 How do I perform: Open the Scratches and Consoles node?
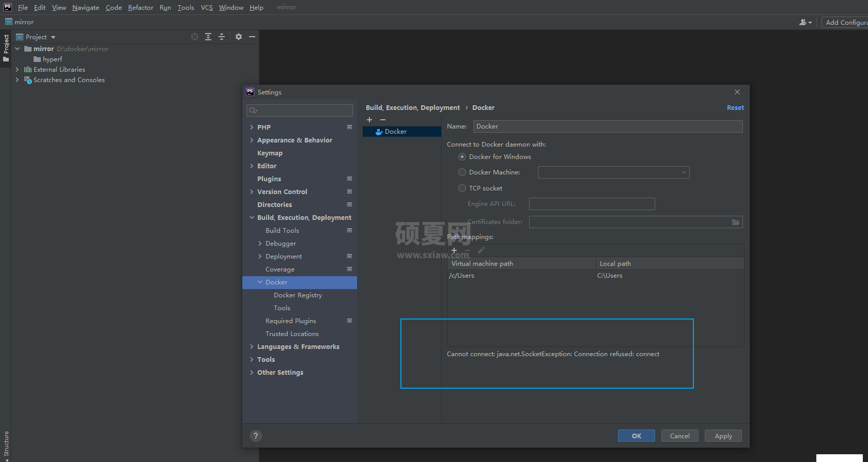coord(18,80)
